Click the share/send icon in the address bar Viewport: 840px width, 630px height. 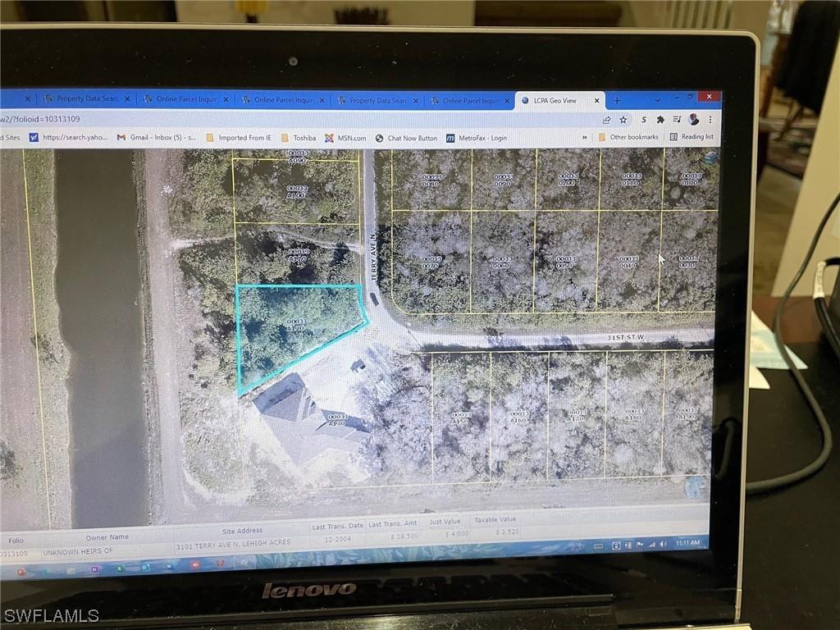tap(607, 119)
